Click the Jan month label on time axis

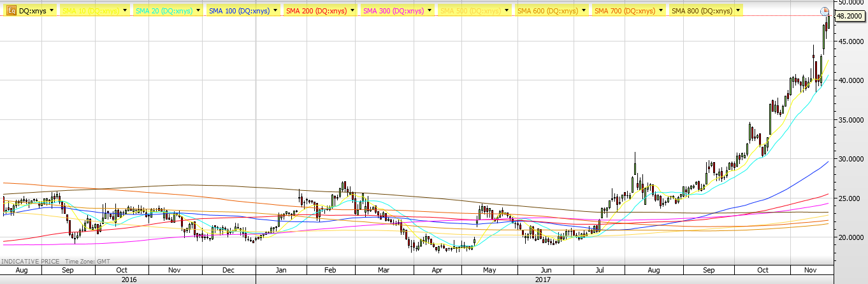coord(281,270)
